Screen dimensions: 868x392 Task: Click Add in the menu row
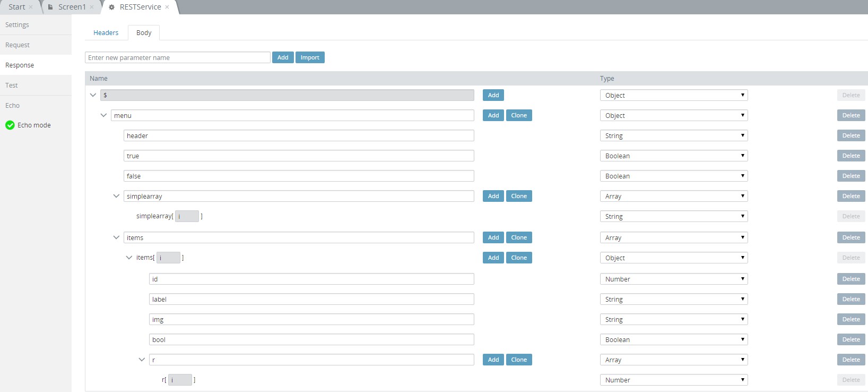tap(493, 115)
